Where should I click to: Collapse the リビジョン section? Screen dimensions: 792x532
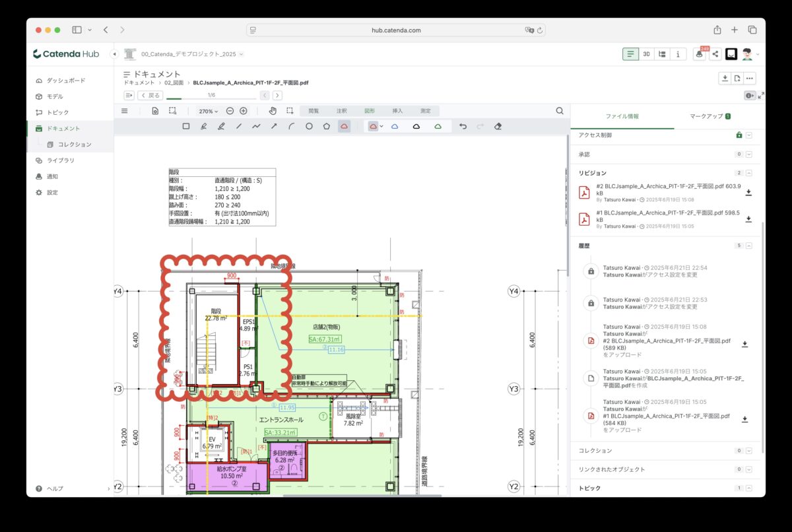coord(748,173)
